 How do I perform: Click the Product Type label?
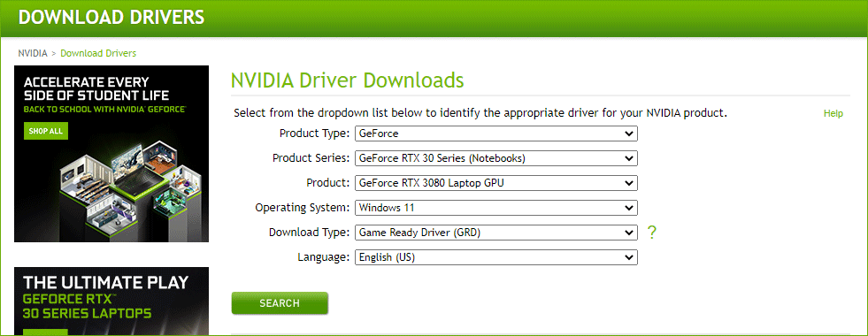point(315,134)
